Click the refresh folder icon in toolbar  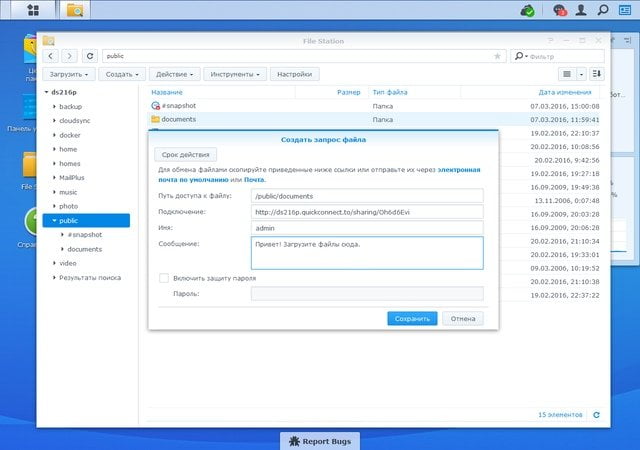[90, 56]
